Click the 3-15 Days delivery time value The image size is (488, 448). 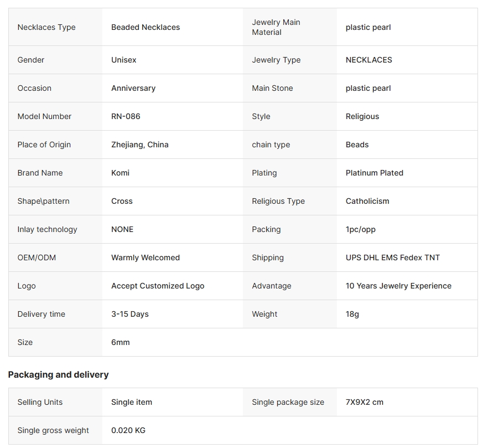coord(130,314)
